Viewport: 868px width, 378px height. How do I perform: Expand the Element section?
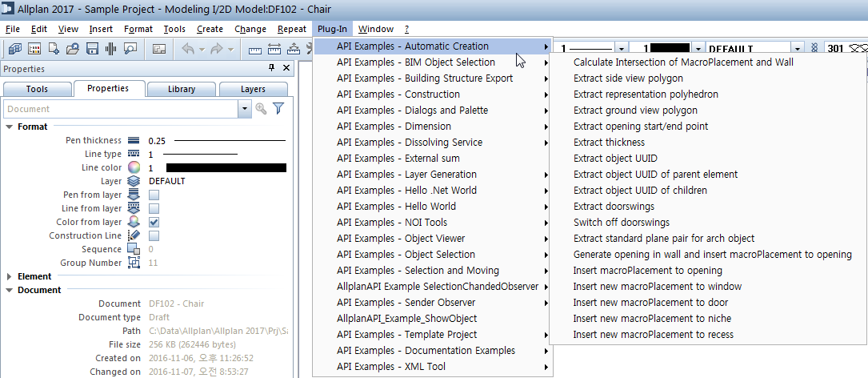click(10, 276)
